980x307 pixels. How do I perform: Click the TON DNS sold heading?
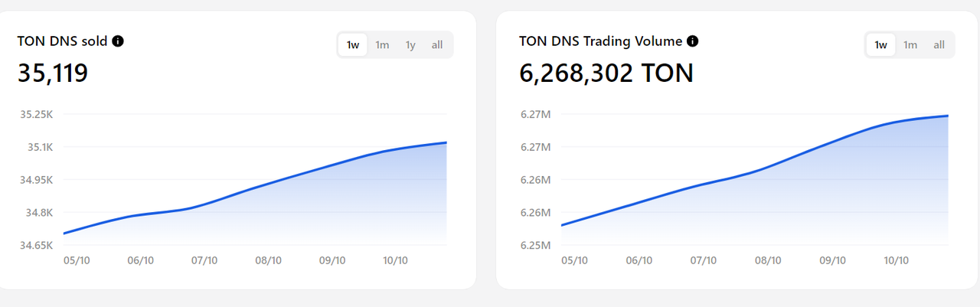(62, 41)
